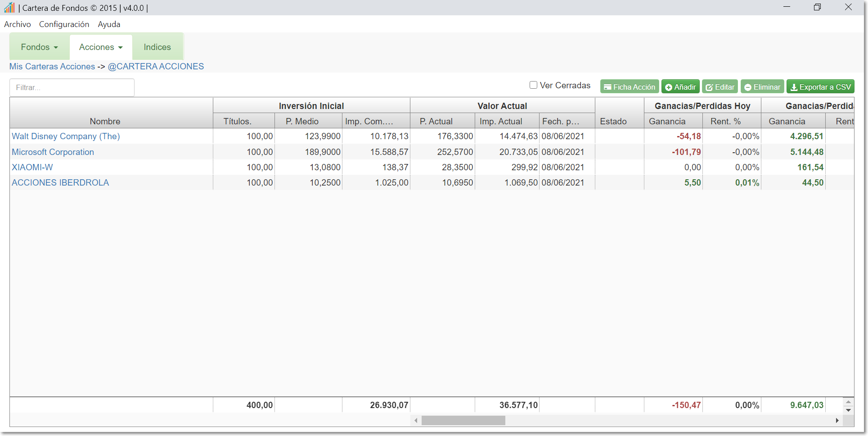Open the Ayuda menu

(x=109, y=24)
